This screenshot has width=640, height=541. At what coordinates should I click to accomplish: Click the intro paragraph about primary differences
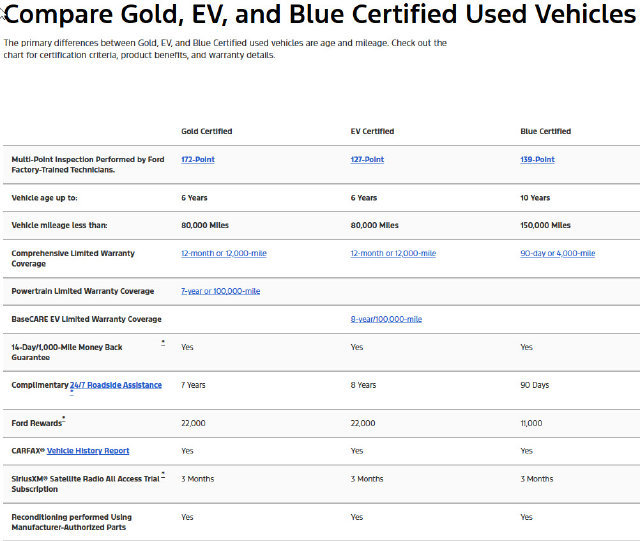pyautogui.click(x=225, y=49)
